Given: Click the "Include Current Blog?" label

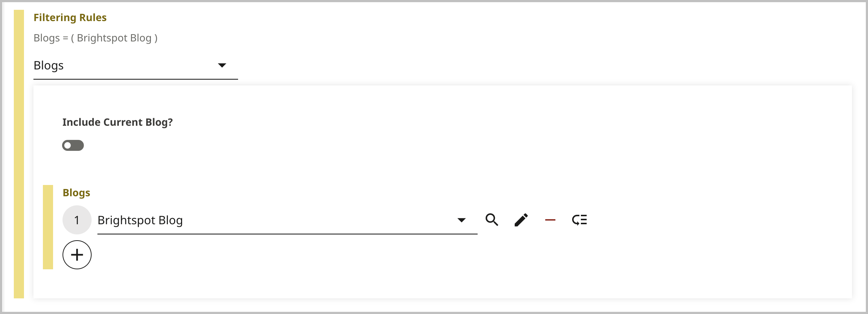Looking at the screenshot, I should point(117,122).
